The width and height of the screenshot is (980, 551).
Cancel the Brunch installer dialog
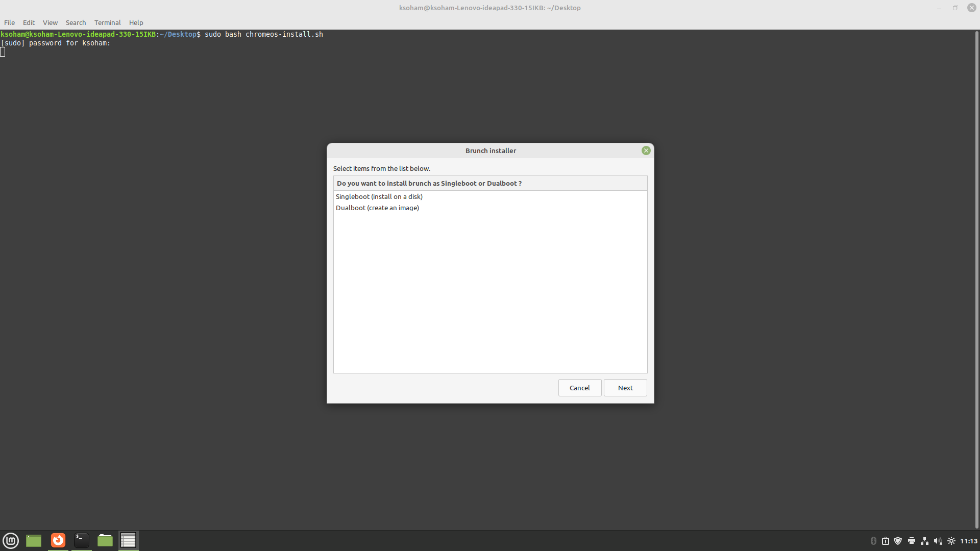tap(579, 388)
